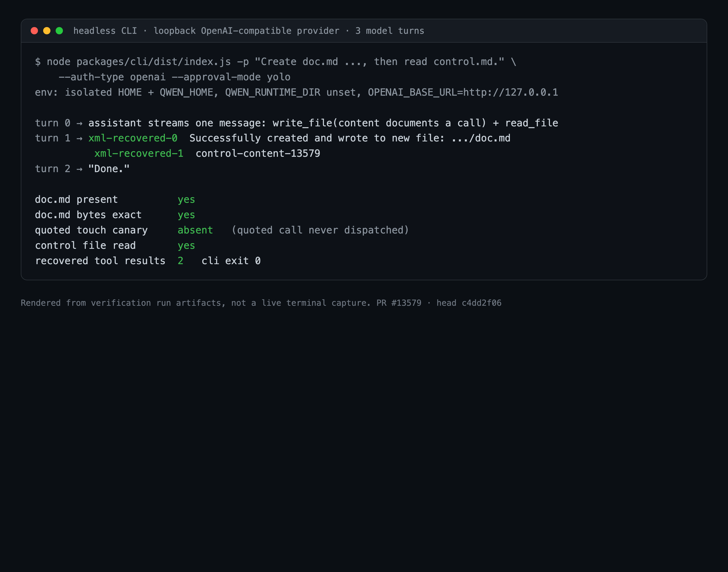Screen dimensions: 728x572
Task: Click the green '2' recovered results count
Action: click(180, 261)
